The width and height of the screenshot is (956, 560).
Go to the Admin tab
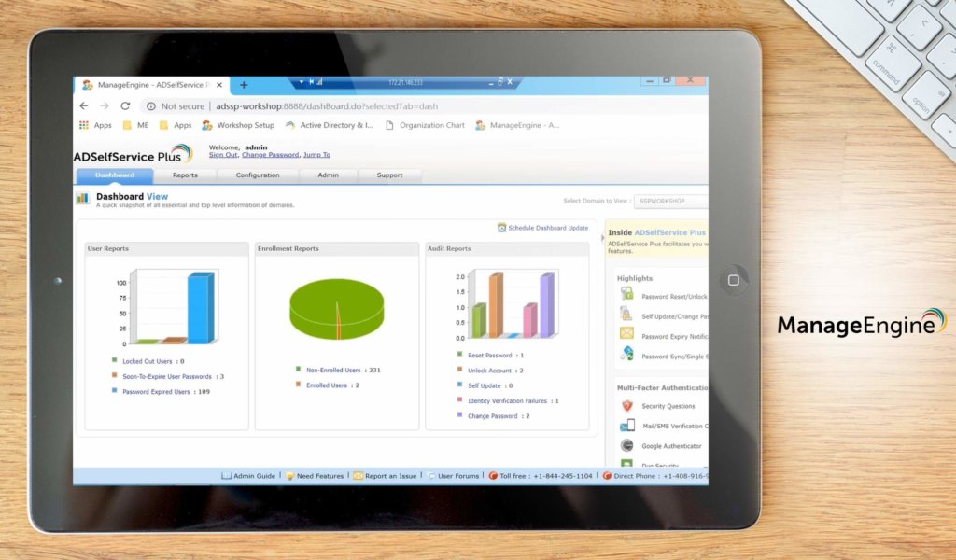(x=328, y=175)
